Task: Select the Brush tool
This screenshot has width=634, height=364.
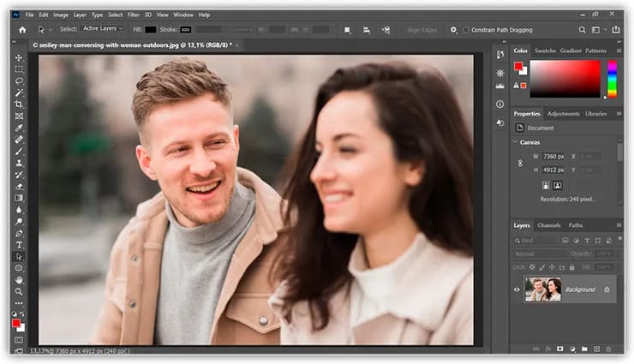Action: pos(19,152)
